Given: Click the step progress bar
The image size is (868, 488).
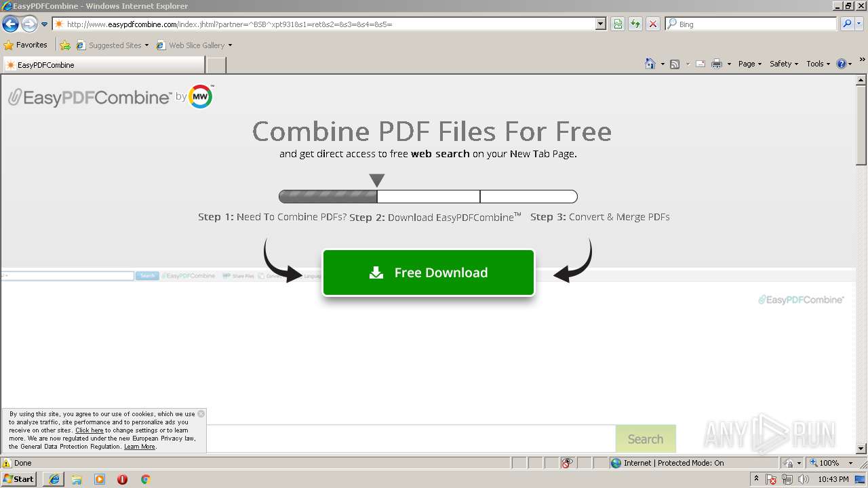Looking at the screenshot, I should [428, 197].
